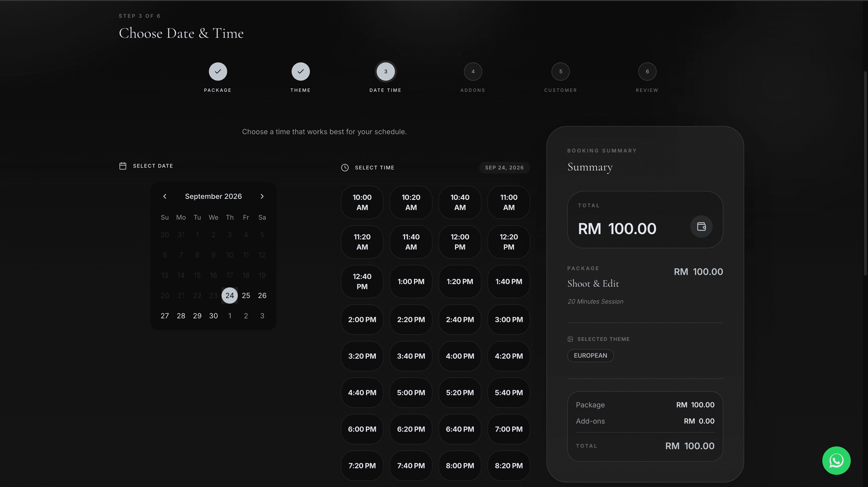The height and width of the screenshot is (487, 868).
Task: Pick the 10:40 AM time slot
Action: 460,202
